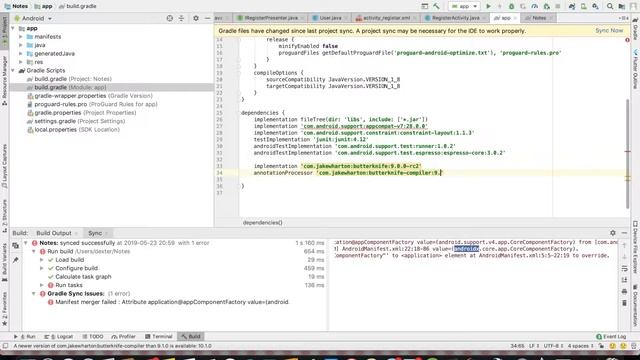Image resolution: width=640 pixels, height=360 pixels.
Task: Click the 4 spaces indent setting
Action: pyautogui.click(x=580, y=346)
